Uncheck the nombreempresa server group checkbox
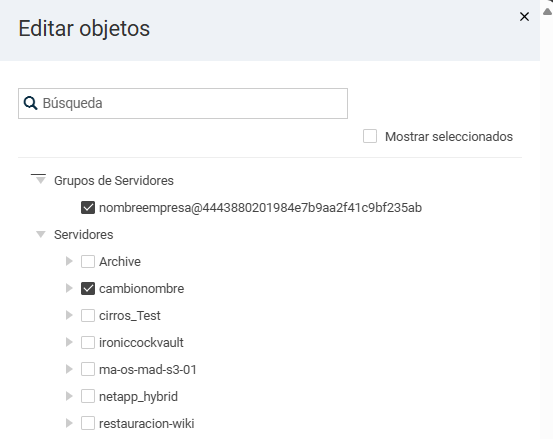The width and height of the screenshot is (553, 439). [x=88, y=207]
